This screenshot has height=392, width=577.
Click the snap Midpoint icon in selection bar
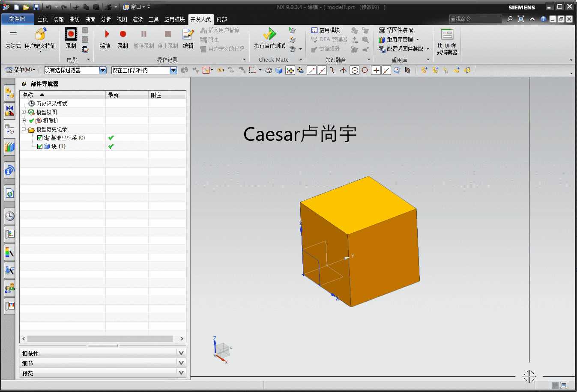click(322, 70)
